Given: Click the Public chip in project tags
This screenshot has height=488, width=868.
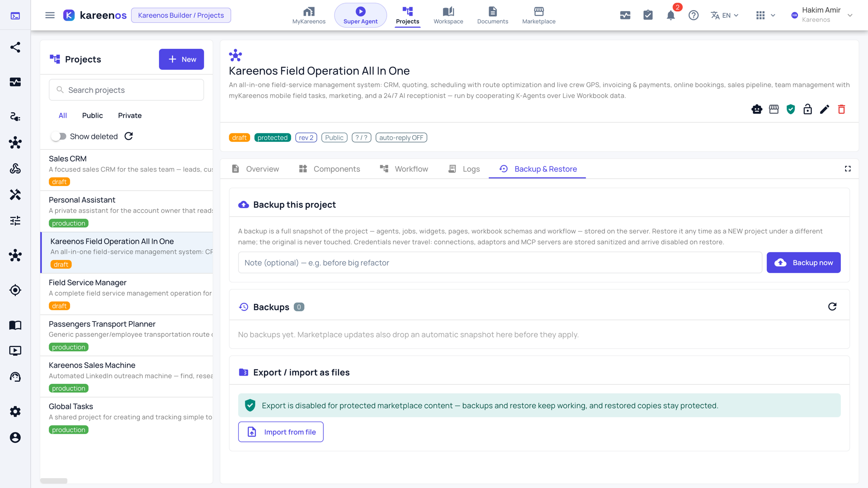Looking at the screenshot, I should [334, 138].
